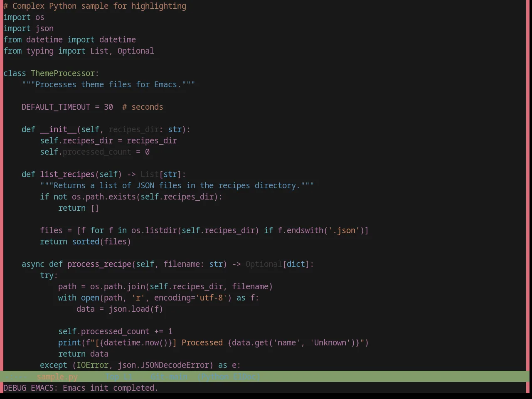Open the Python major mode menu in mode line
532x399 pixels.
[x=214, y=377]
